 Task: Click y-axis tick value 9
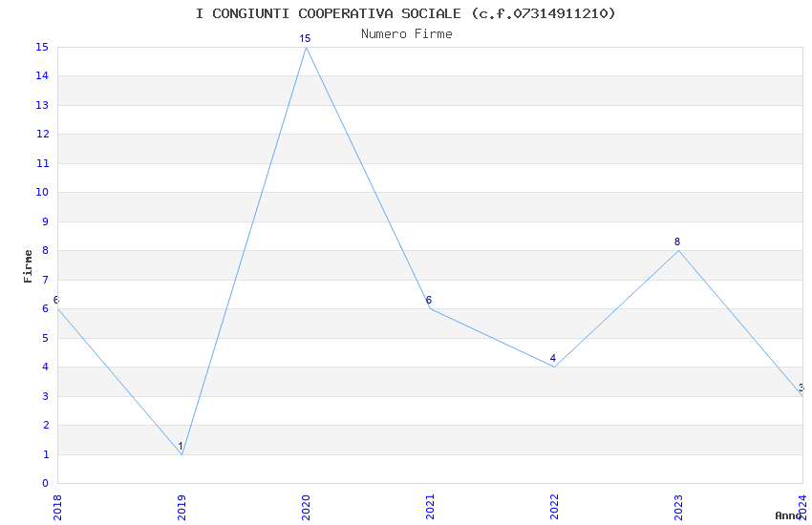pyautogui.click(x=46, y=221)
